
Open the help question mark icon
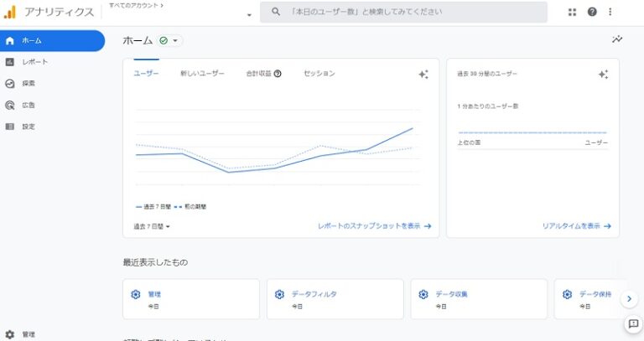[592, 12]
